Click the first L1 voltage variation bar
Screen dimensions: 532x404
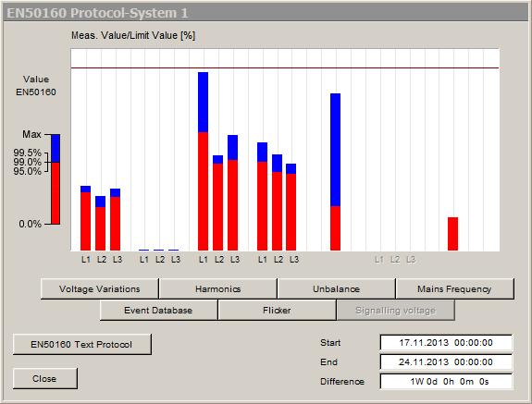[x=85, y=218]
